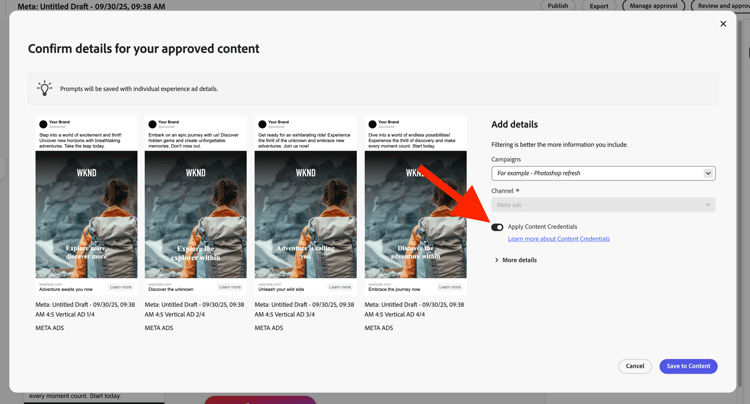Click the 'Add details' heading

(x=514, y=124)
